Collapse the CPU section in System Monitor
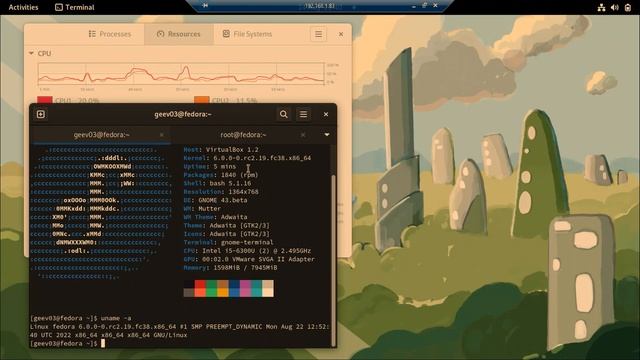The height and width of the screenshot is (360, 640). coord(31,53)
